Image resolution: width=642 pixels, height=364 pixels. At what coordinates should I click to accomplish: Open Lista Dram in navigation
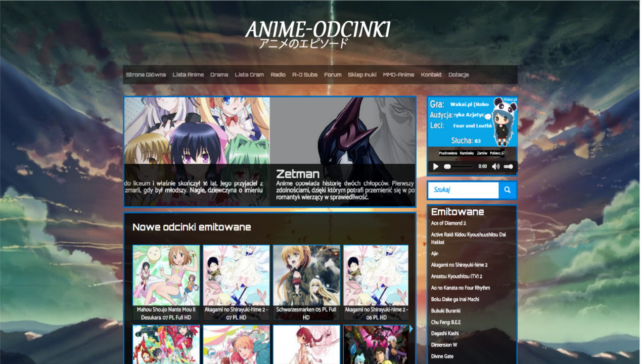(249, 75)
